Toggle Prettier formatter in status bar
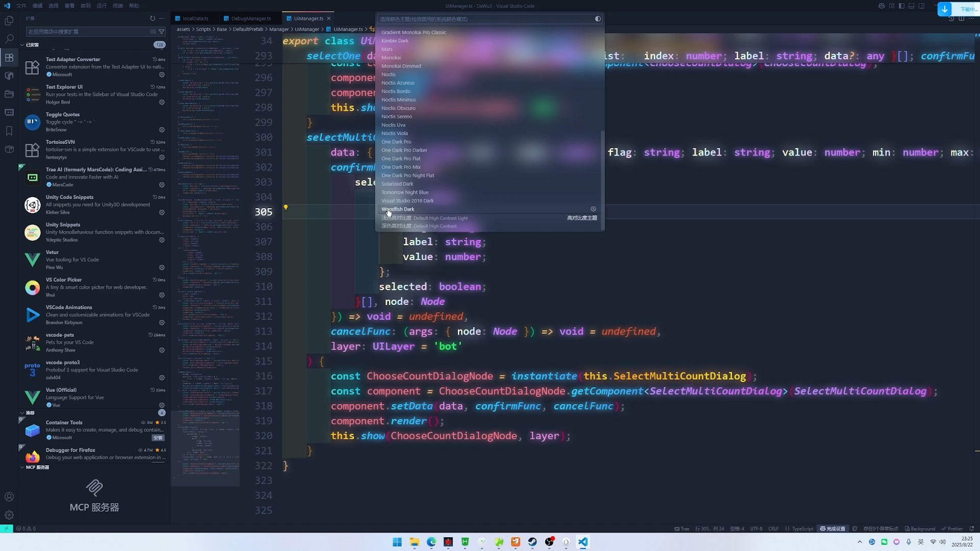980x551 pixels. tap(952, 529)
